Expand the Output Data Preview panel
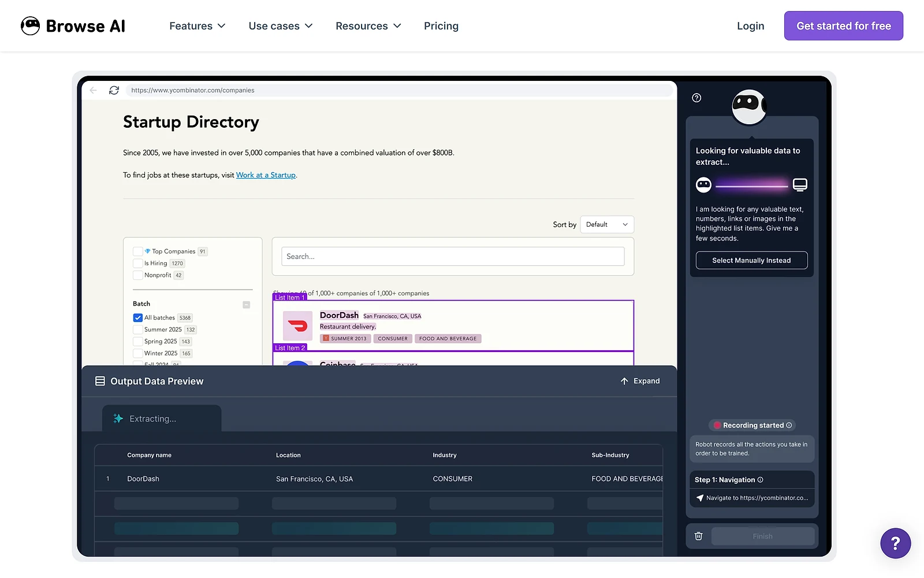Viewport: 924px width, 578px height. pos(640,381)
